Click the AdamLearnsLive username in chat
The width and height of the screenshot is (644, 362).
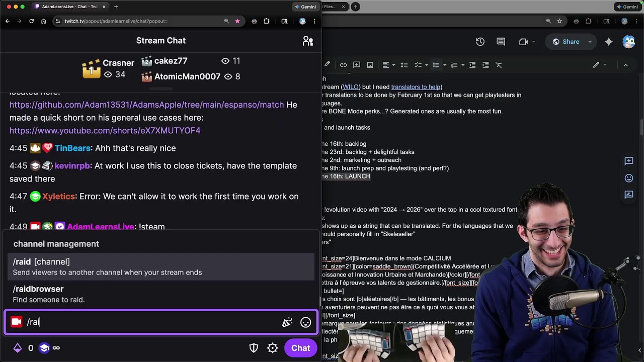[101, 227]
